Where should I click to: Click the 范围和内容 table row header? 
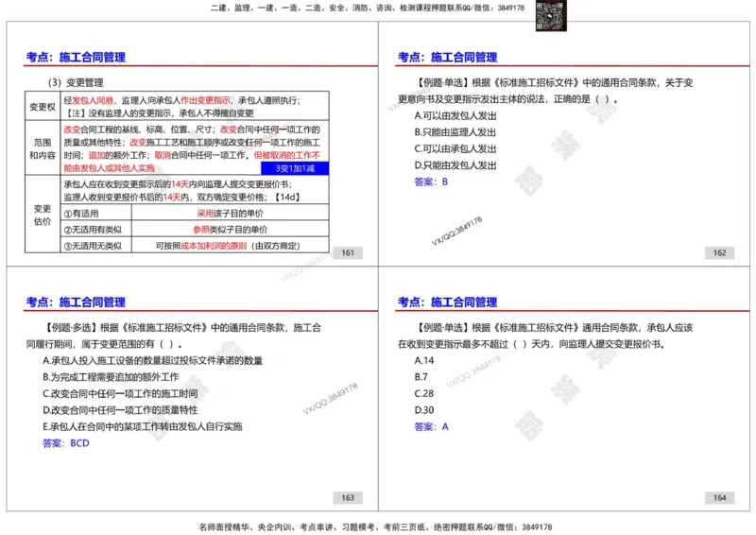[43, 148]
